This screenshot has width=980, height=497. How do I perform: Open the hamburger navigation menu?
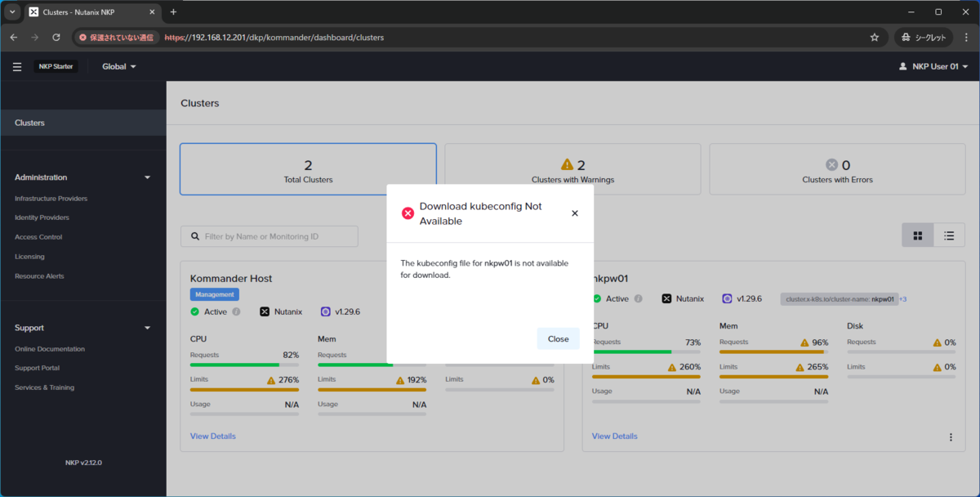click(x=17, y=67)
